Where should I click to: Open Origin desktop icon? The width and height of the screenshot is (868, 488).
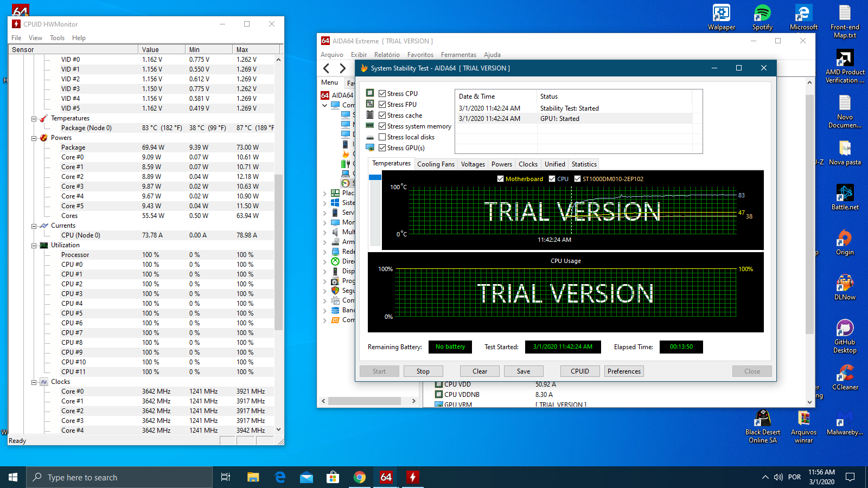(x=845, y=242)
